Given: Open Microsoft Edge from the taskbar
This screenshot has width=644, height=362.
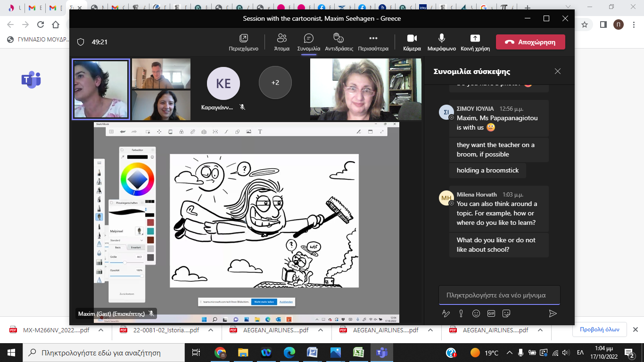Looking at the screenshot, I should tap(289, 352).
